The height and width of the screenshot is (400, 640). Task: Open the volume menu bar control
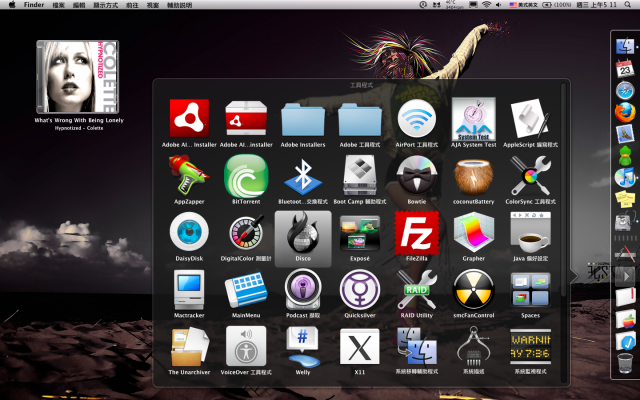click(x=499, y=4)
